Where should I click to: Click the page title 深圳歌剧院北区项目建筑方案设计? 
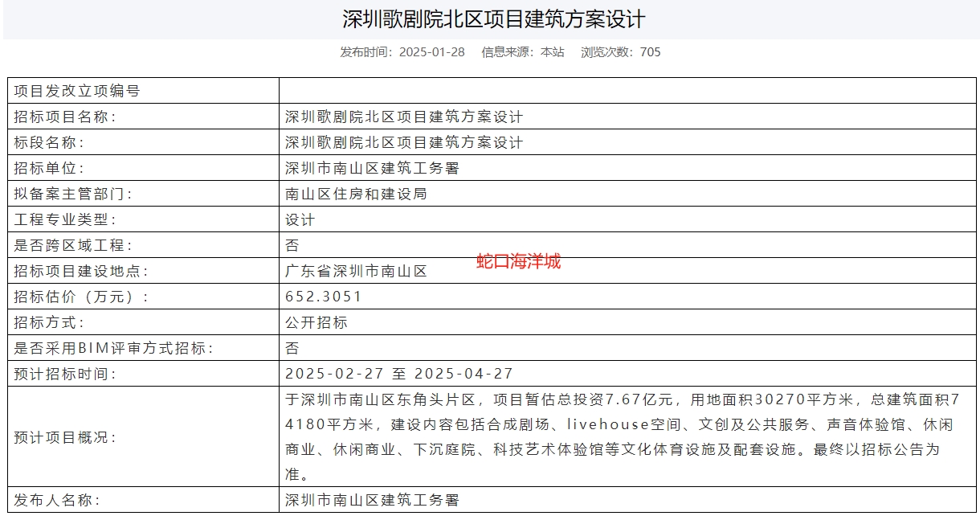point(493,19)
